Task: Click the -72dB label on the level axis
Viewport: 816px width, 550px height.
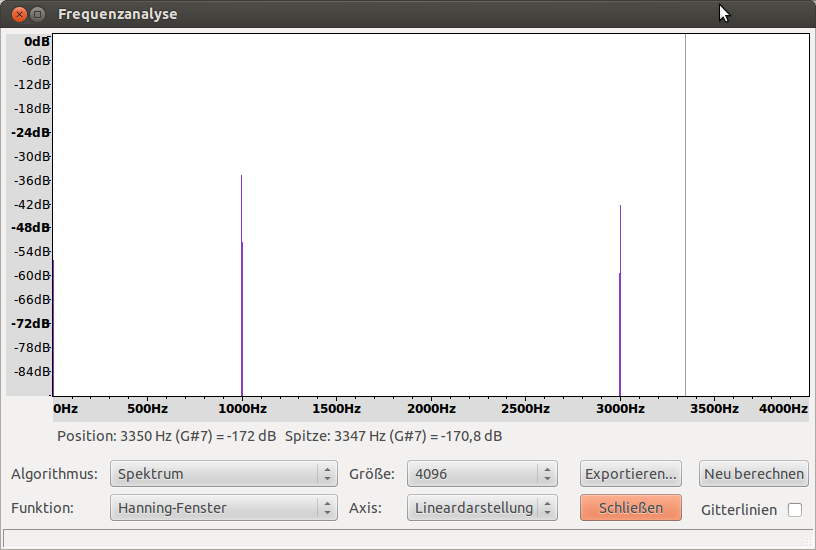Action: click(x=31, y=323)
